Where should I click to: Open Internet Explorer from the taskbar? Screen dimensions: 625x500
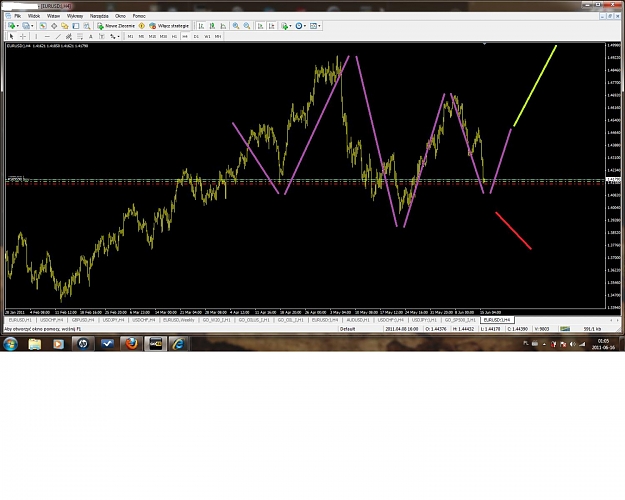pos(178,344)
